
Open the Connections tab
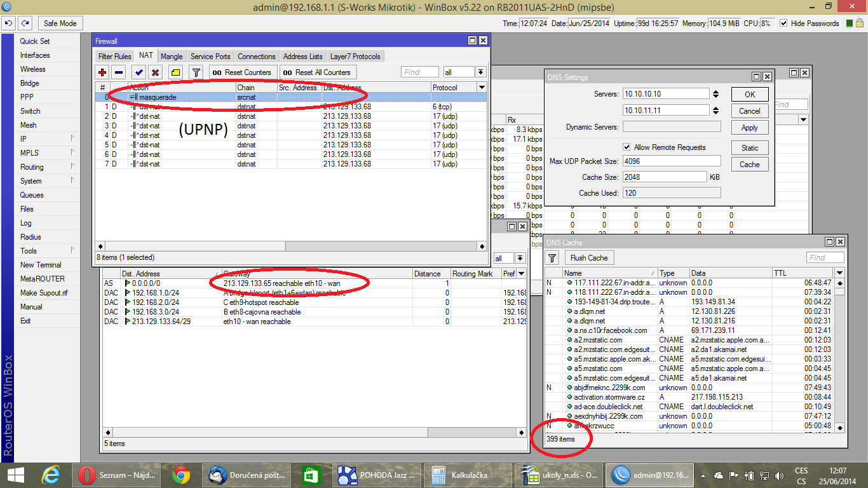(x=257, y=57)
